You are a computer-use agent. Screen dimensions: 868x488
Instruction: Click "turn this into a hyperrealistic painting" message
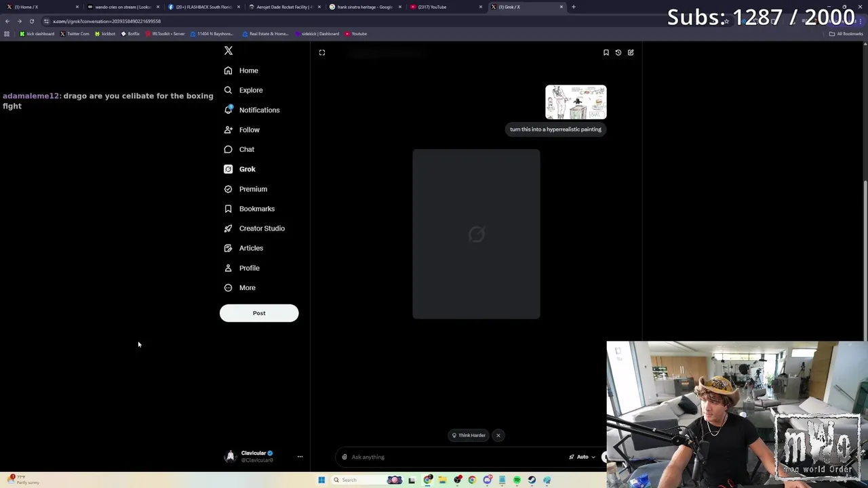coord(555,129)
